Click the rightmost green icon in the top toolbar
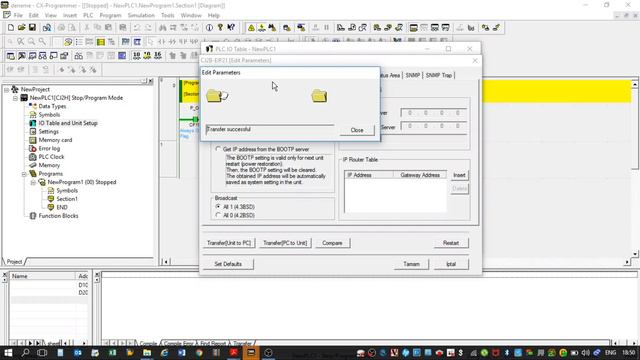 [496, 28]
